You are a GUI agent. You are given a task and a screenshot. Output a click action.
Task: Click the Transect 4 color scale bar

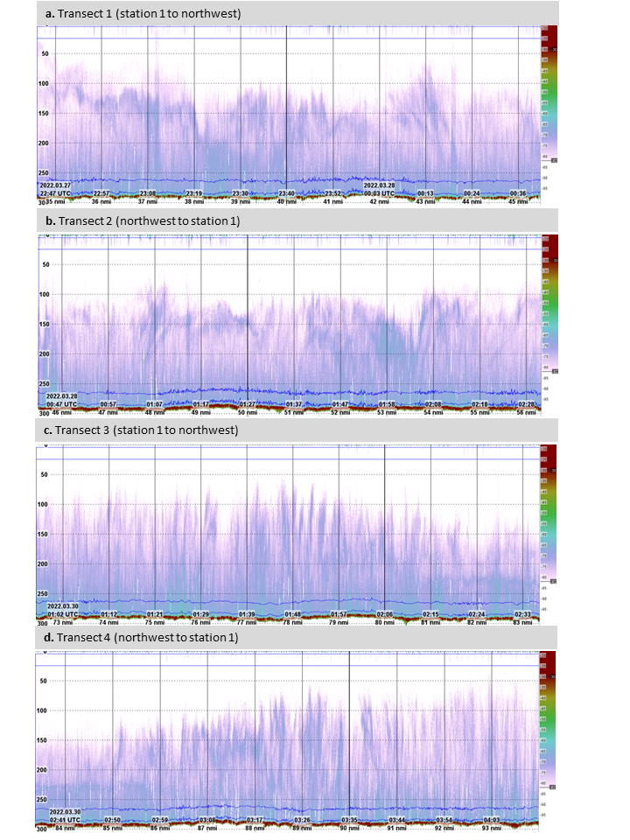(x=548, y=719)
